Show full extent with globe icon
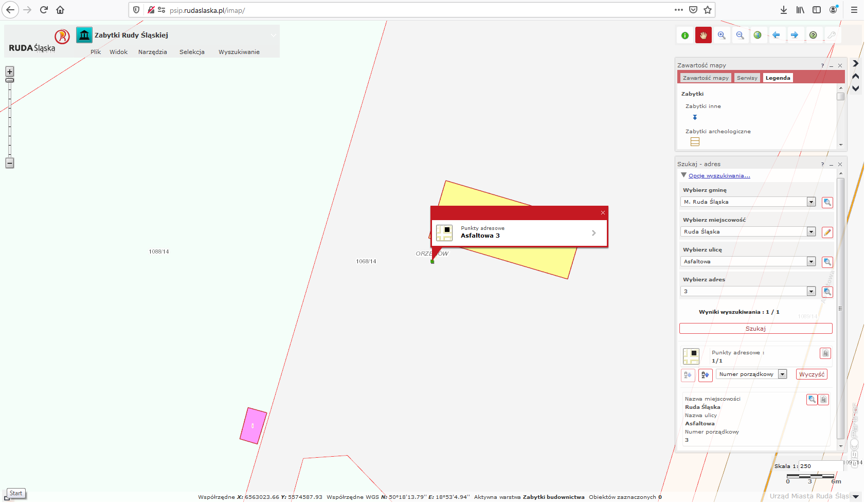The width and height of the screenshot is (865, 504). 758,35
